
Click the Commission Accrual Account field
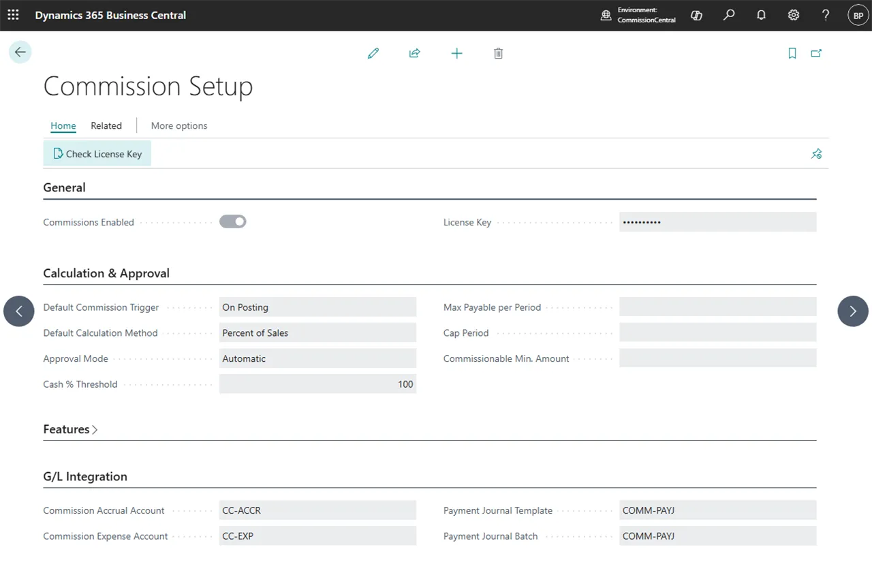tap(317, 510)
